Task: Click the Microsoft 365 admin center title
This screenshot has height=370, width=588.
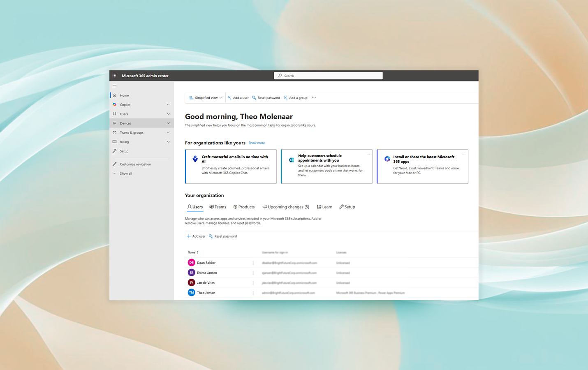Action: pyautogui.click(x=145, y=76)
